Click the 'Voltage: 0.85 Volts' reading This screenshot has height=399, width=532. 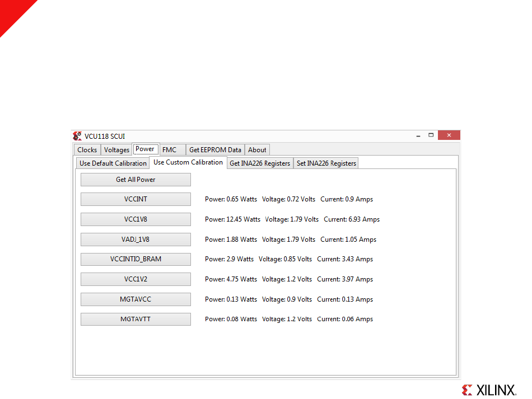[285, 259]
